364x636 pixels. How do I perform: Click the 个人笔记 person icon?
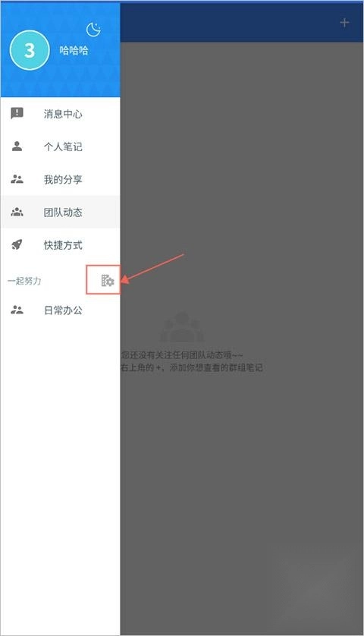17,146
